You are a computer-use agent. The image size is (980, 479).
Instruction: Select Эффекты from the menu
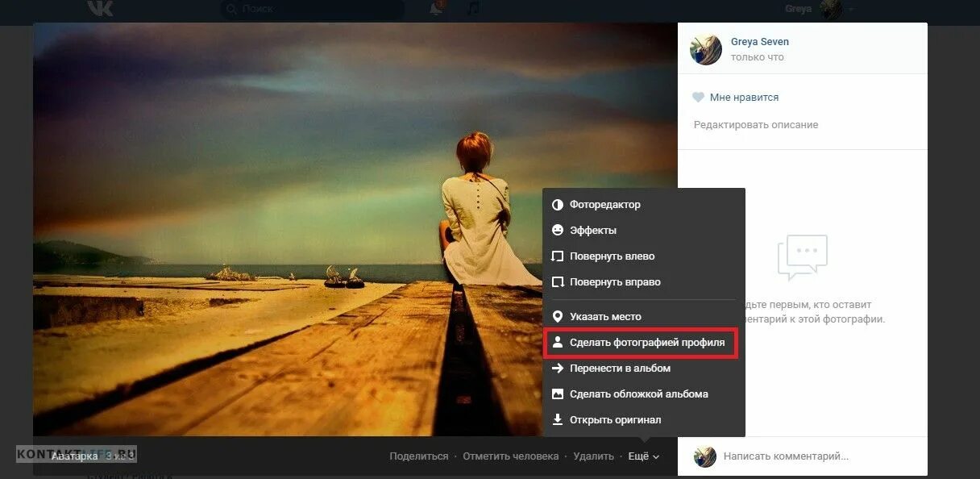coord(643,231)
